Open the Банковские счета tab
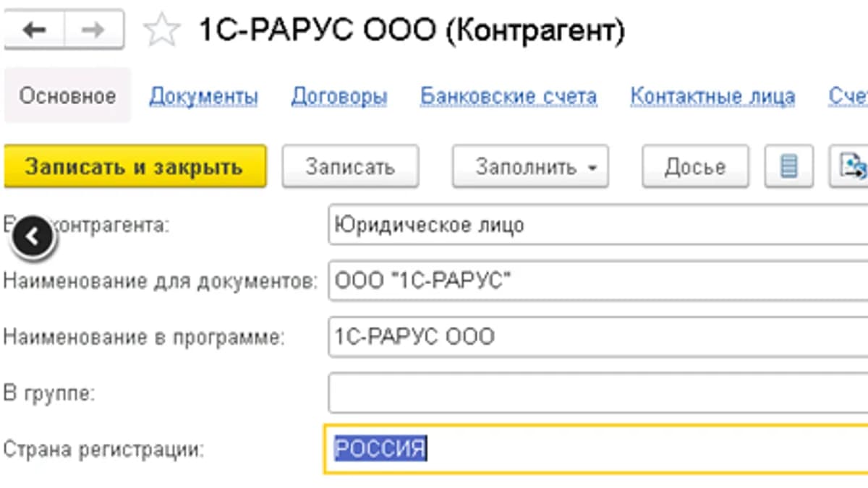Viewport: 868px width, 488px height. point(509,96)
